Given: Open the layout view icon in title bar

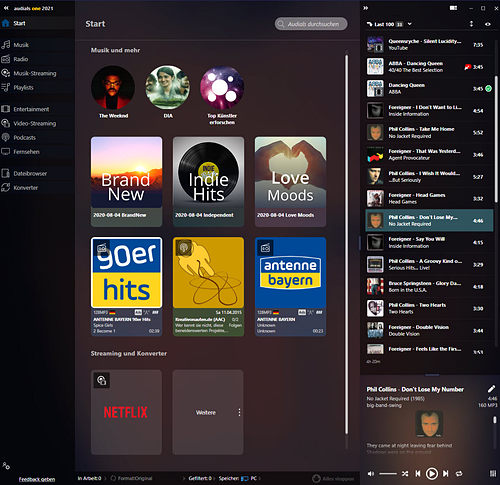Looking at the screenshot, I should (x=453, y=8).
